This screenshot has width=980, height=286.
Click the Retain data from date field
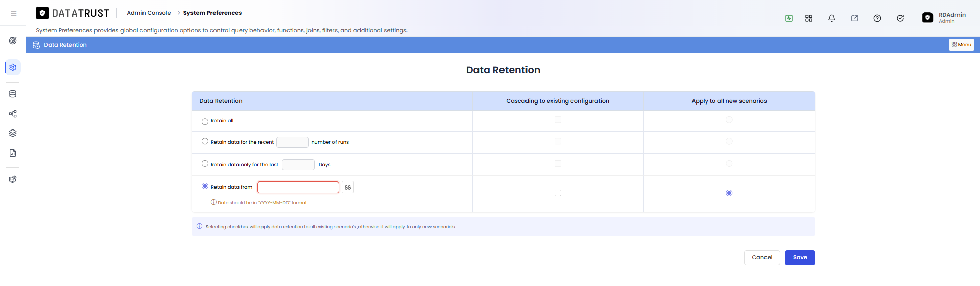click(x=298, y=187)
